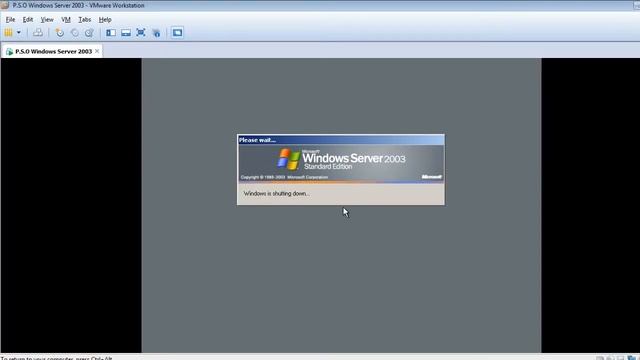This screenshot has height=360, width=640.
Task: Click the VMware Workstation title bar icon
Action: (5, 5)
